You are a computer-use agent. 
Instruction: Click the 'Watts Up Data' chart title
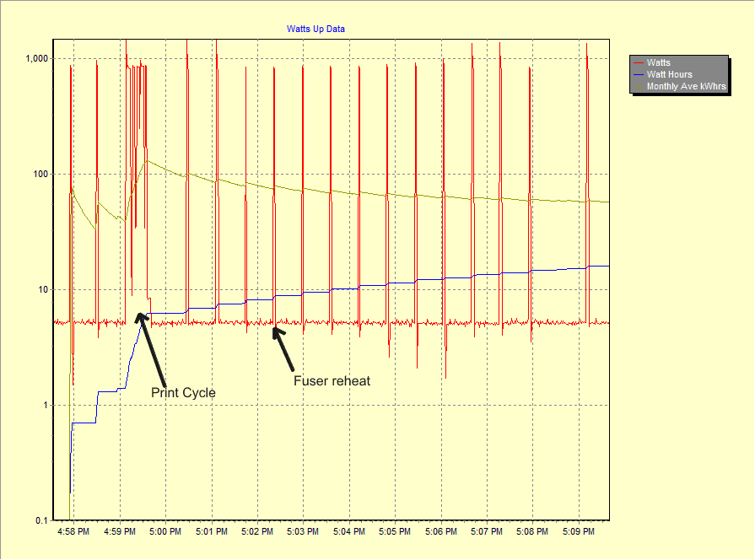coord(315,29)
